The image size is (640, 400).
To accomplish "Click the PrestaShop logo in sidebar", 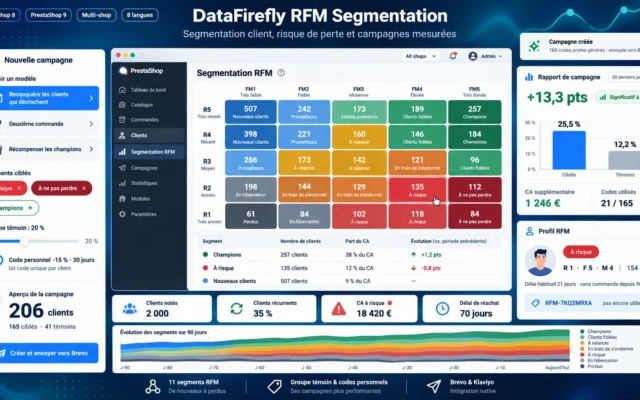I will pyautogui.click(x=123, y=71).
